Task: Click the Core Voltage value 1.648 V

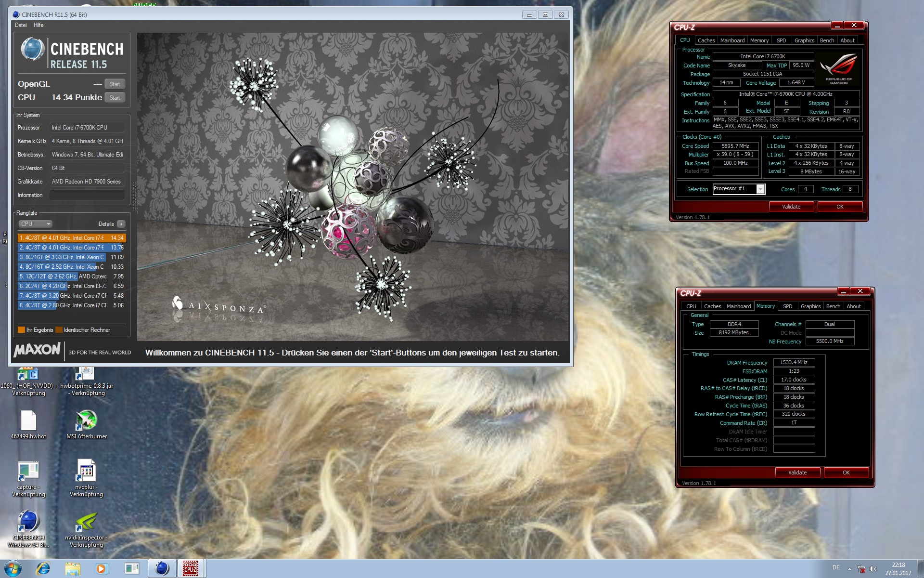Action: pos(796,83)
